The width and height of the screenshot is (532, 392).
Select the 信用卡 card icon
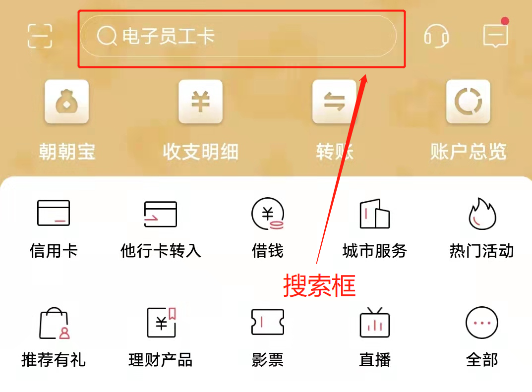click(x=54, y=213)
